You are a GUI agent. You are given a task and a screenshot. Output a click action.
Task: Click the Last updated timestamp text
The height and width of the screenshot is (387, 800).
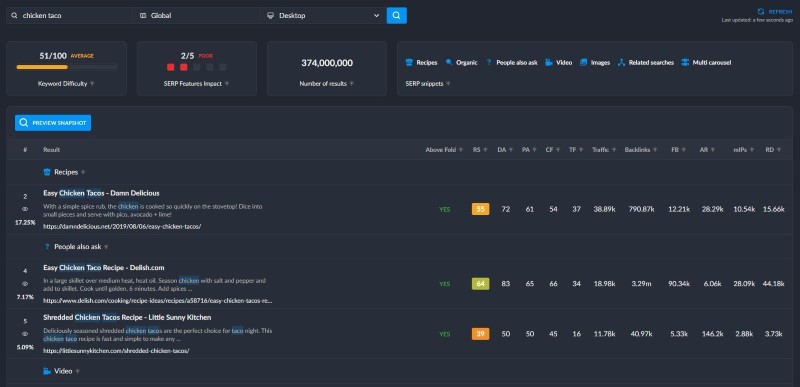click(757, 20)
